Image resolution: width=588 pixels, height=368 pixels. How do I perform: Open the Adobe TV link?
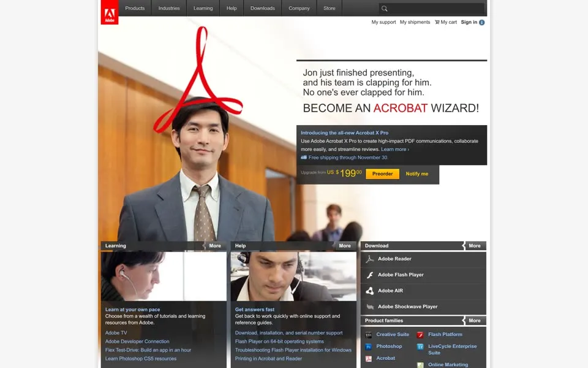(116, 332)
